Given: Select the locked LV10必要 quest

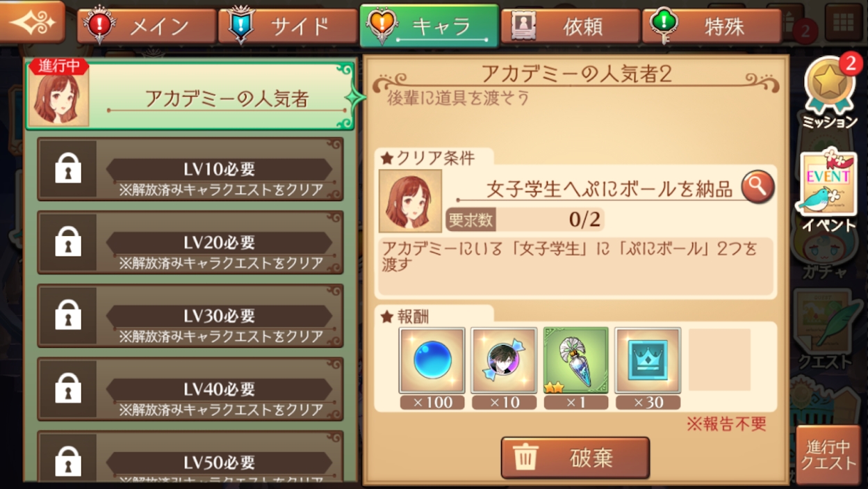Looking at the screenshot, I should coord(190,169).
